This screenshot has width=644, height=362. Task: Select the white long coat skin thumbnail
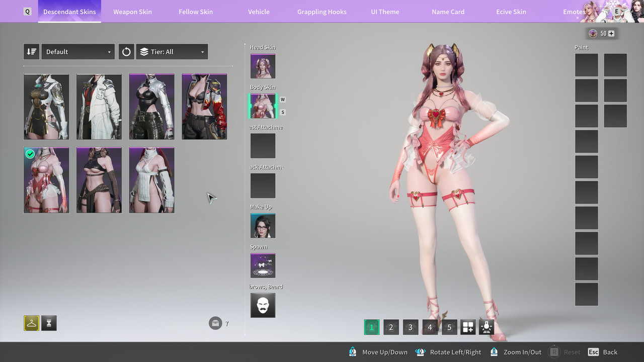[x=99, y=107]
